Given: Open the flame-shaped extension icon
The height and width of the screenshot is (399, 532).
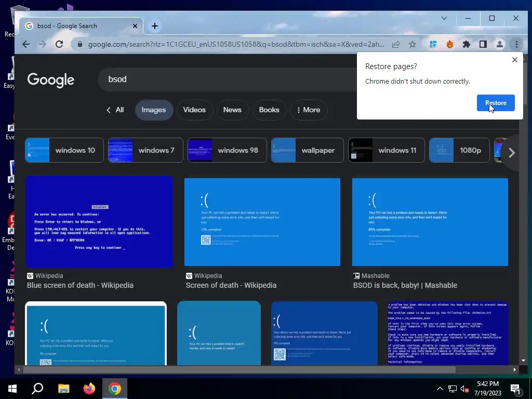Looking at the screenshot, I should (x=450, y=45).
